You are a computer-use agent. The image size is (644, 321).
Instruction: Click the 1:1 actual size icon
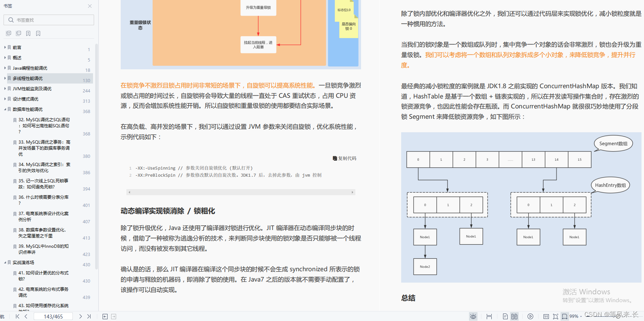pyautogui.click(x=547, y=316)
